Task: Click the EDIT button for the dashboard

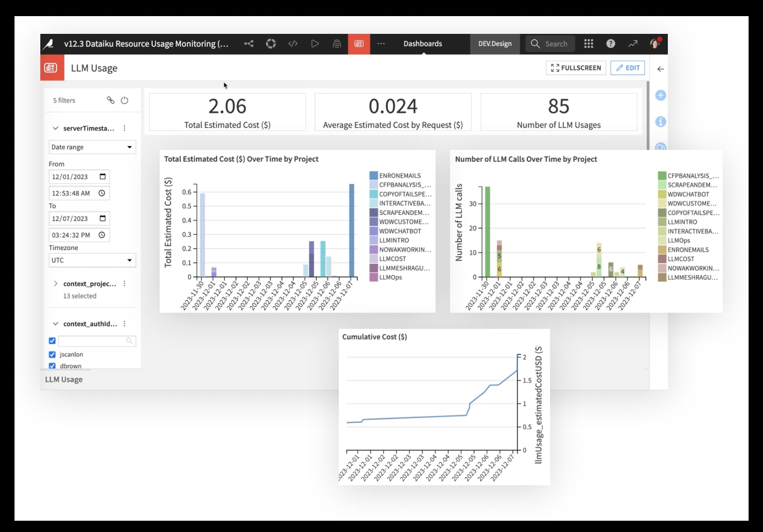Action: coord(627,68)
